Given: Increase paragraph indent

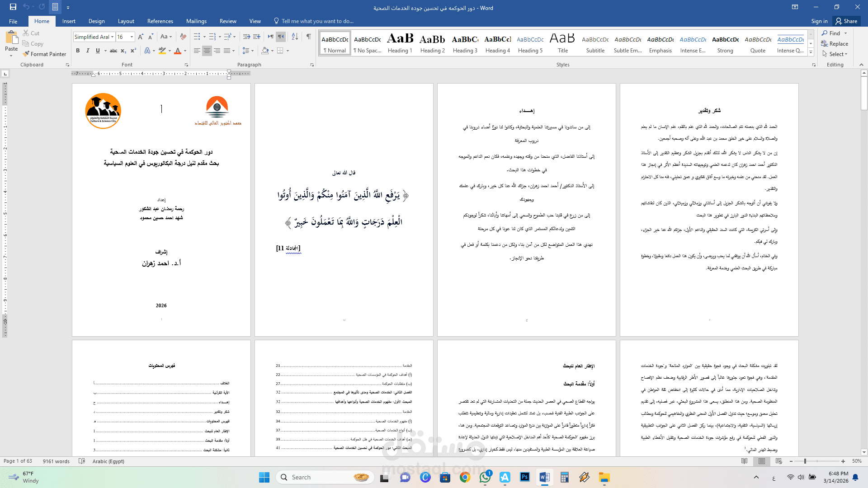Looking at the screenshot, I should click(256, 37).
